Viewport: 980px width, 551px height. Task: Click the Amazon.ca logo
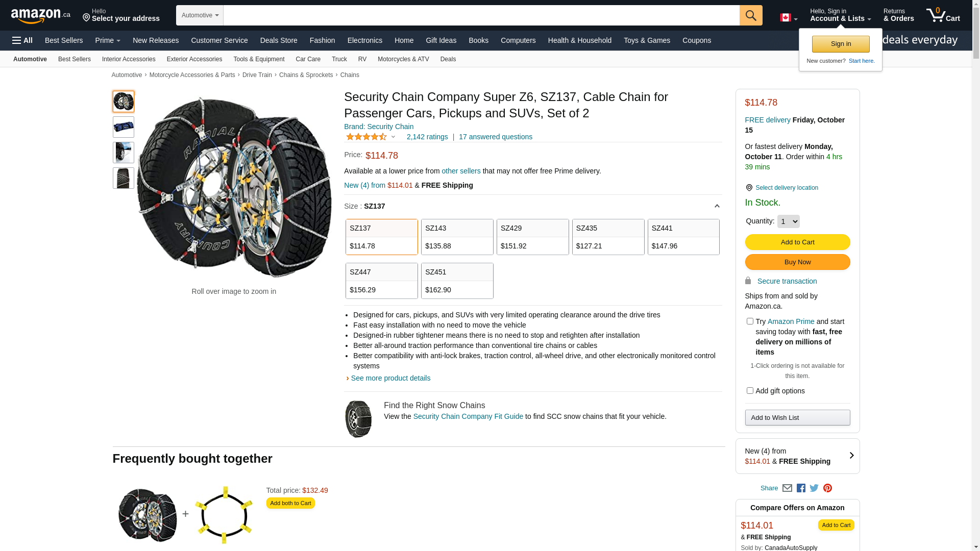coord(40,16)
